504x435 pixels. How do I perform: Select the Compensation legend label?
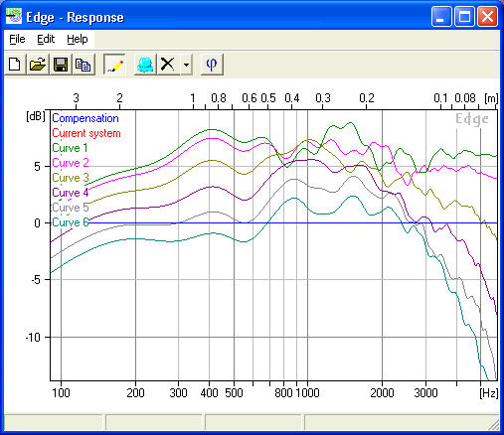click(85, 118)
